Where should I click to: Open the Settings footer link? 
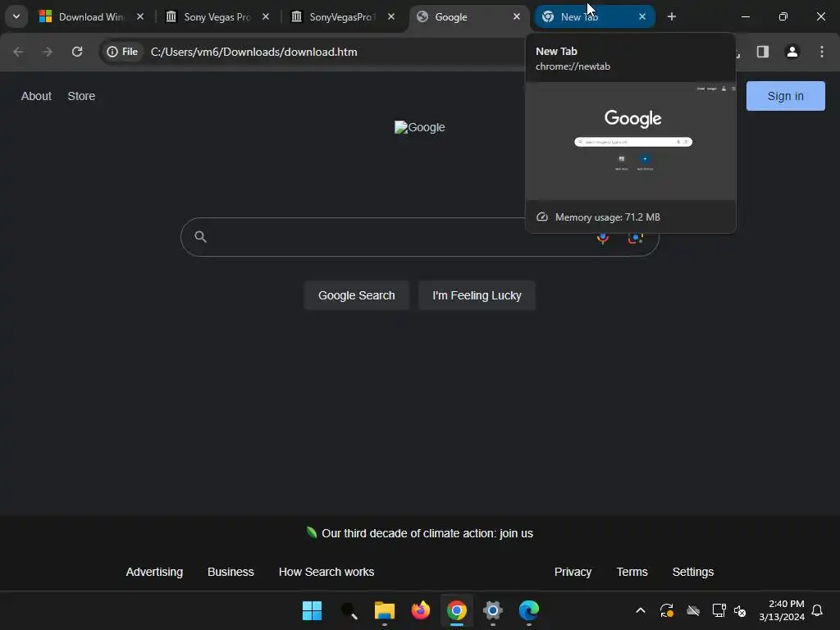coord(693,572)
